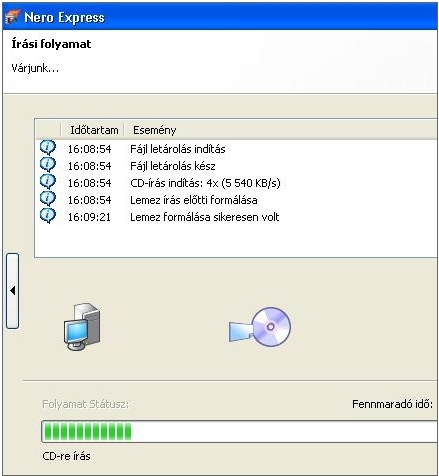Collapse the side panel with left arrow
This screenshot has height=476, width=439.
point(12,291)
